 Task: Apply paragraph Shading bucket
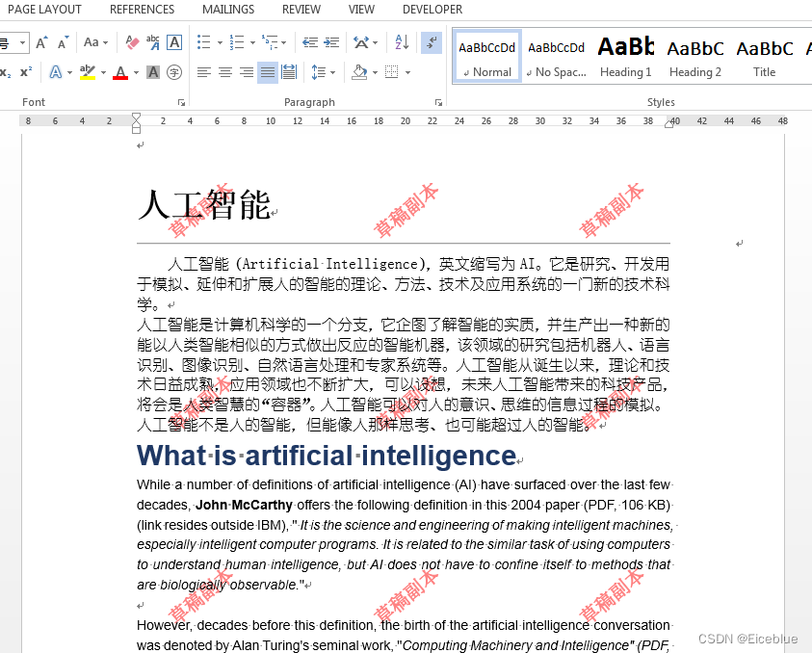coord(359,72)
